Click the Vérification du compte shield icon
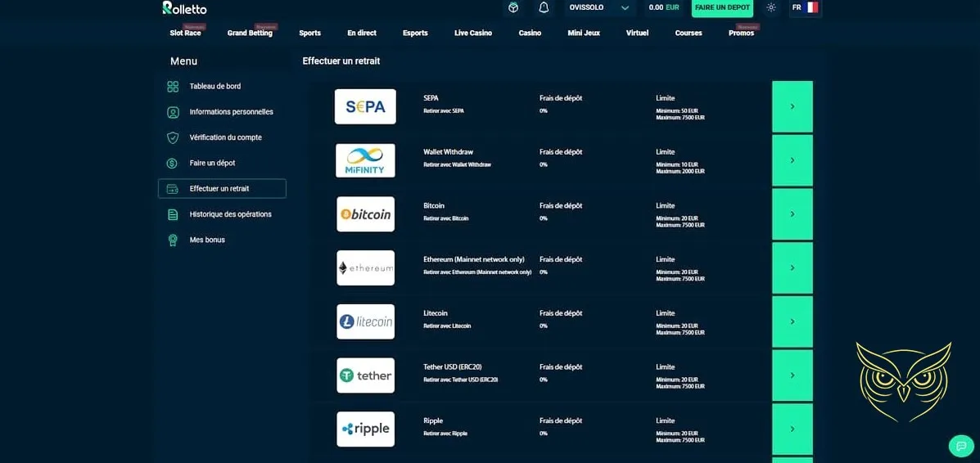The width and height of the screenshot is (980, 463). (x=173, y=137)
